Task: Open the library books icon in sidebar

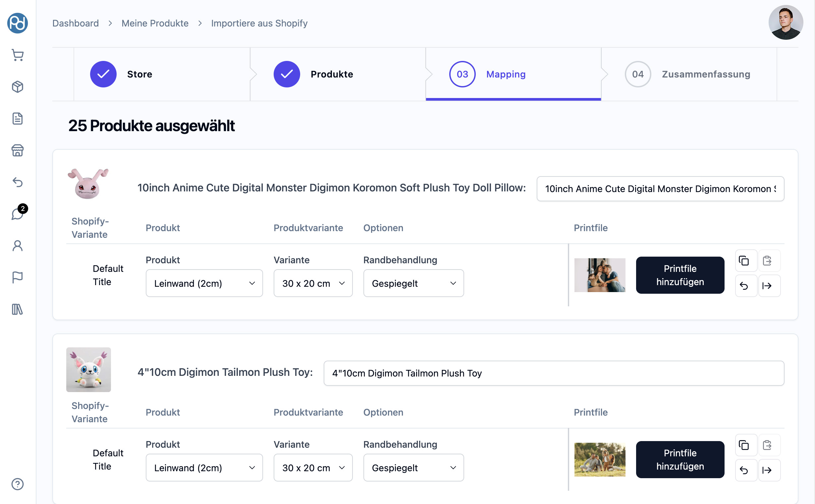Action: [18, 309]
